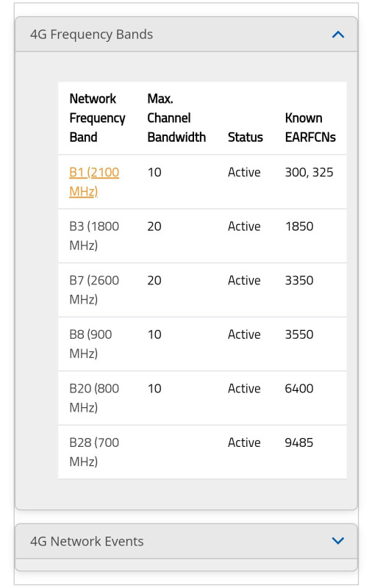Click the 4G Network Events header title
The image size is (372, 588).
click(x=87, y=541)
